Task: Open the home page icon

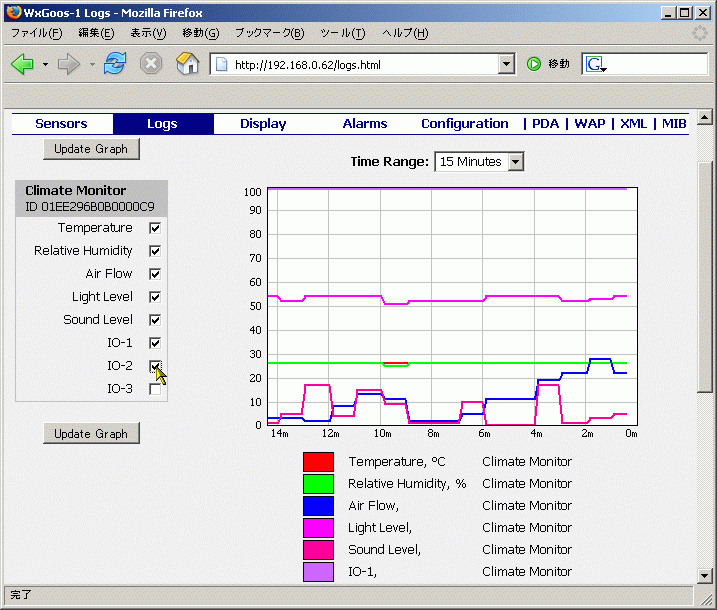Action: click(x=187, y=63)
